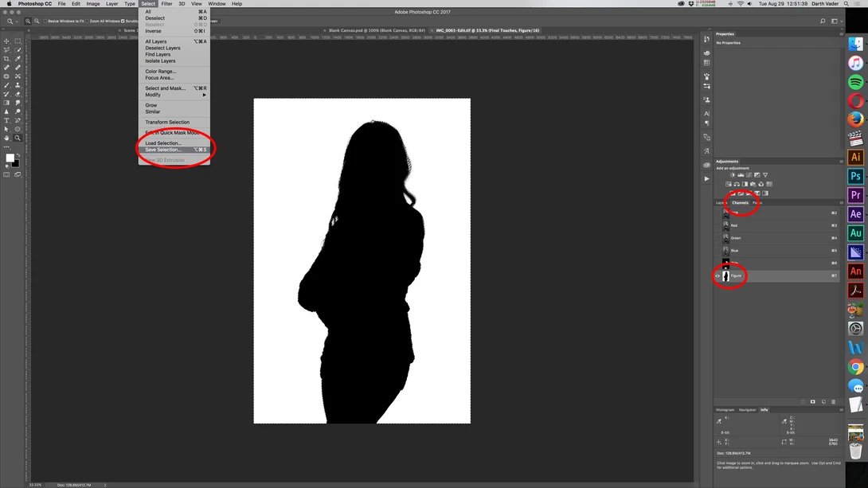Create new channel icon at panel bottom

coord(823,402)
